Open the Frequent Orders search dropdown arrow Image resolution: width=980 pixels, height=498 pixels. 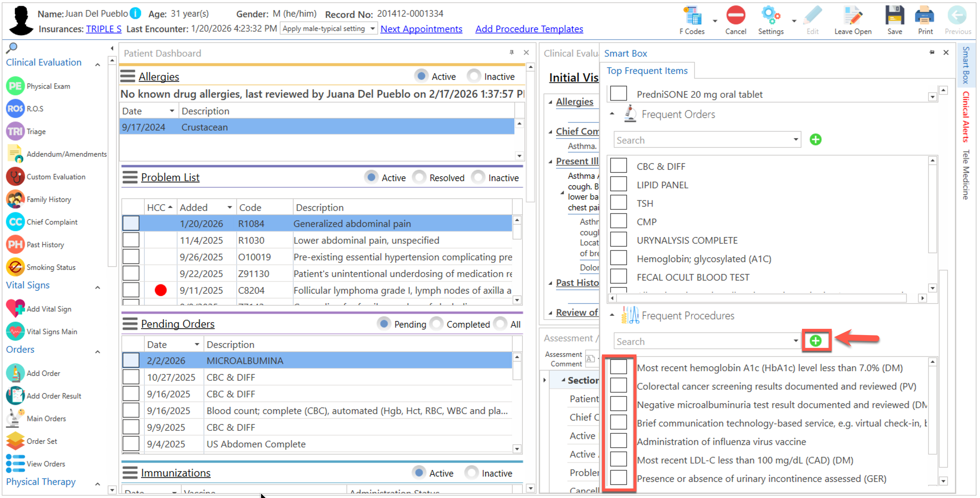pyautogui.click(x=795, y=140)
